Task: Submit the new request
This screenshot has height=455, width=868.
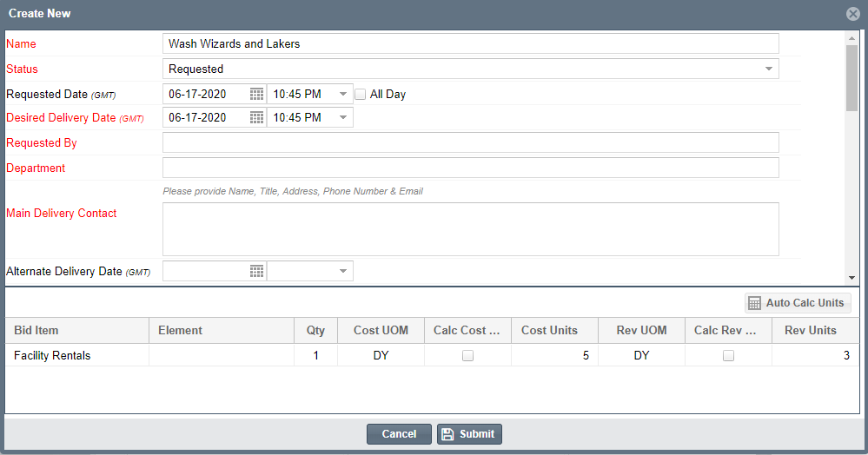Action: pyautogui.click(x=469, y=434)
